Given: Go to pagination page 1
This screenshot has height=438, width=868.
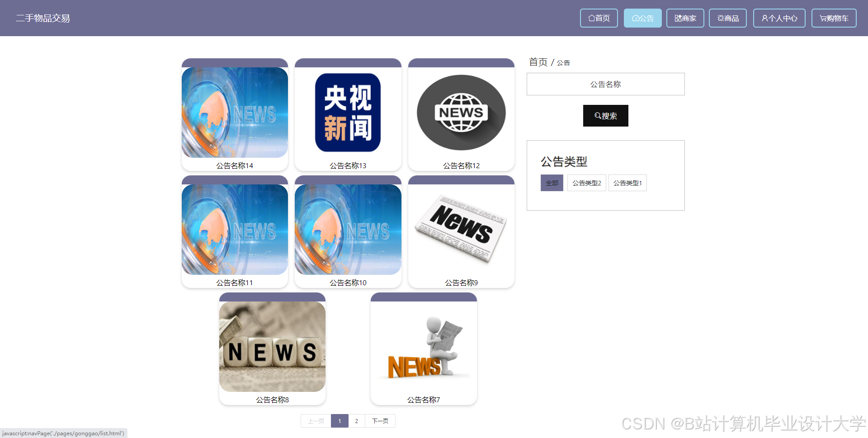Looking at the screenshot, I should (340, 421).
